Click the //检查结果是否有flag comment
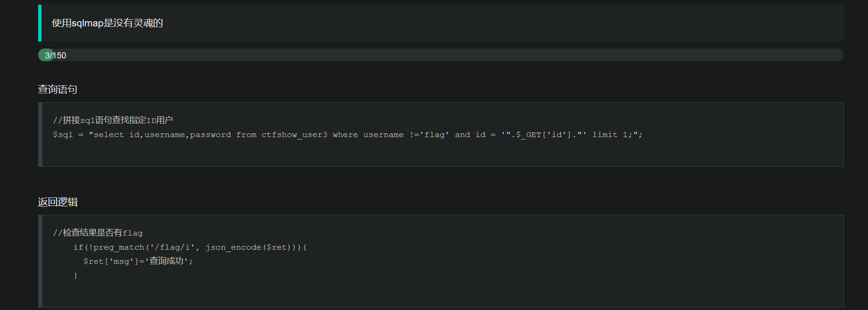868x310 pixels. point(98,233)
